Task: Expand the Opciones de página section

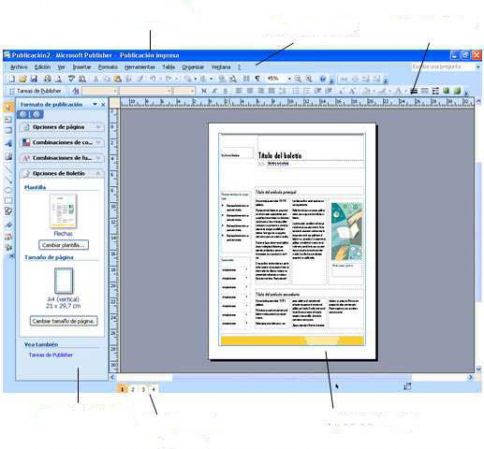Action: (x=62, y=127)
